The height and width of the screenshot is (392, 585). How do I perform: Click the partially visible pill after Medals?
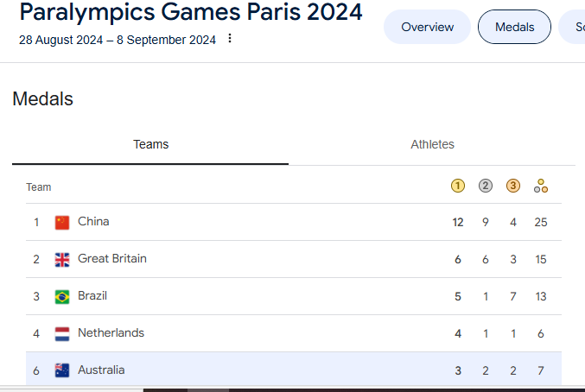click(x=572, y=27)
